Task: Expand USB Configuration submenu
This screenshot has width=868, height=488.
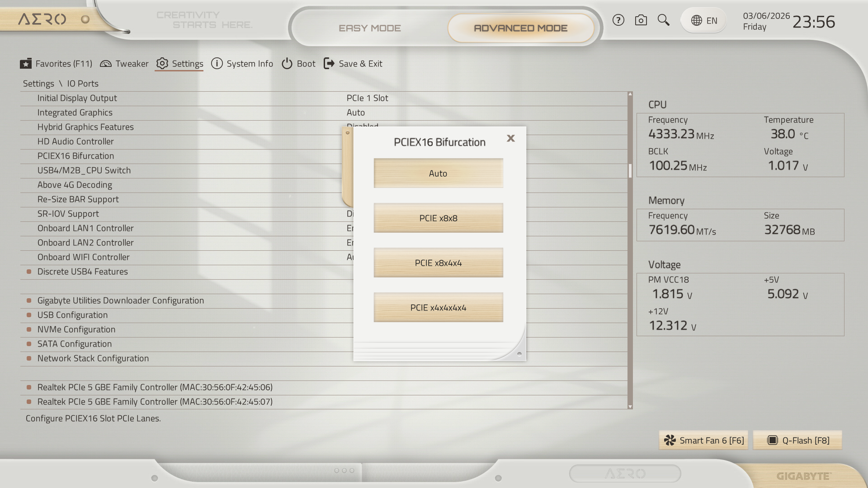Action: [x=72, y=315]
